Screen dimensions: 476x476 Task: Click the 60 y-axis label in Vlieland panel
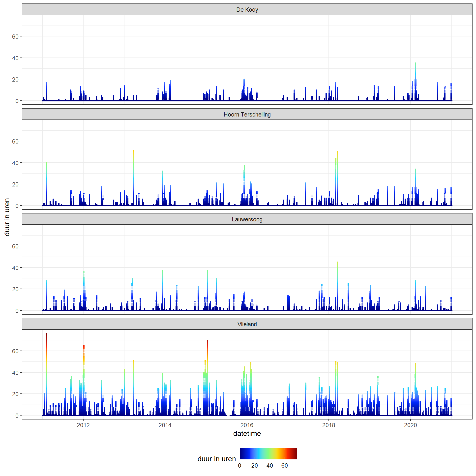click(x=15, y=351)
